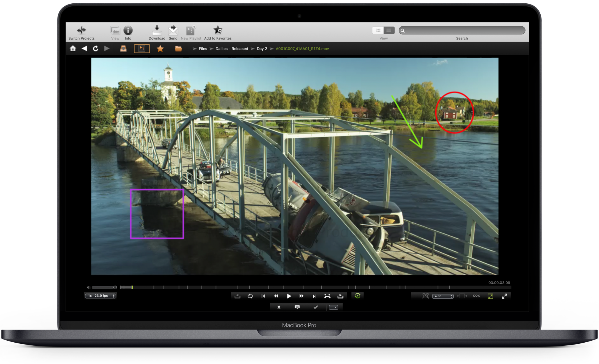Click the Send envelope icon
The image size is (599, 364).
coord(173,30)
